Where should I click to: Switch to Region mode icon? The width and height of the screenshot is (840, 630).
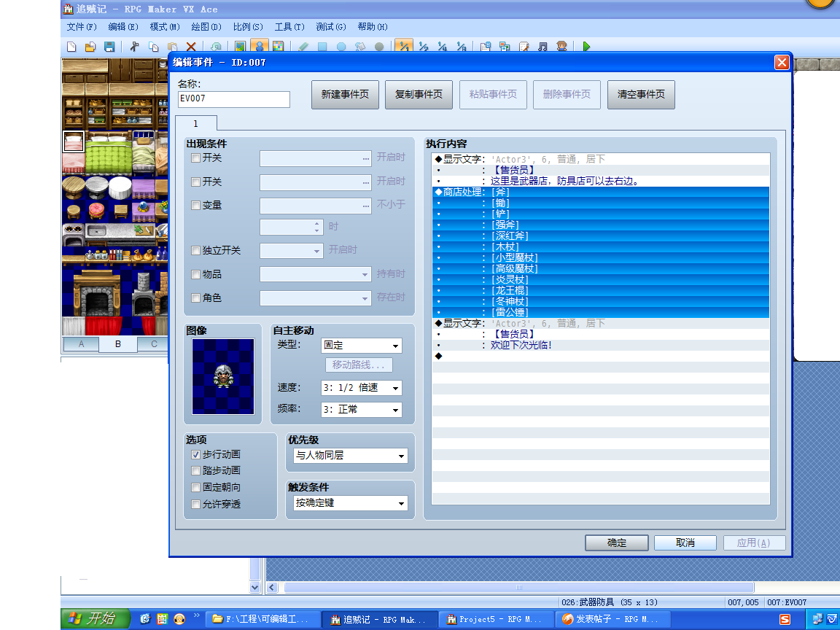click(278, 47)
